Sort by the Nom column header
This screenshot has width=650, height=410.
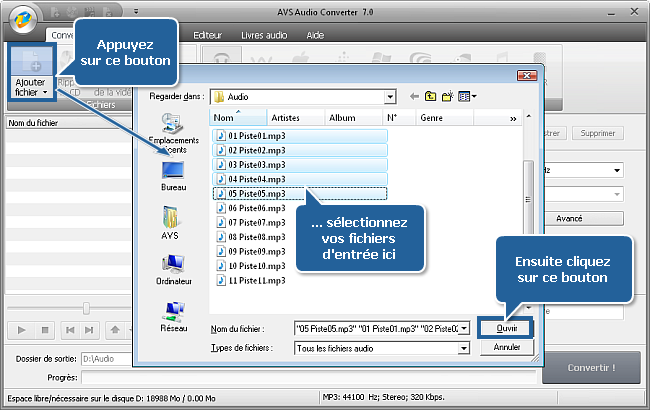pos(238,118)
